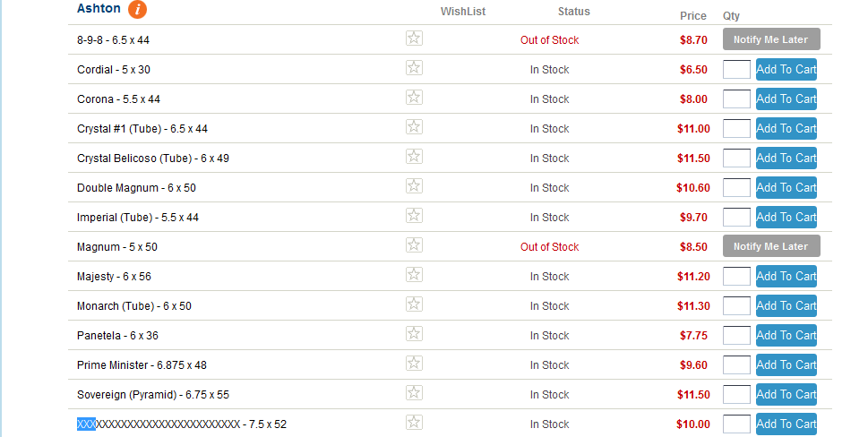Image resolution: width=868 pixels, height=437 pixels.
Task: Mark Majesty 6 x 56 as wishlist
Action: tap(414, 274)
